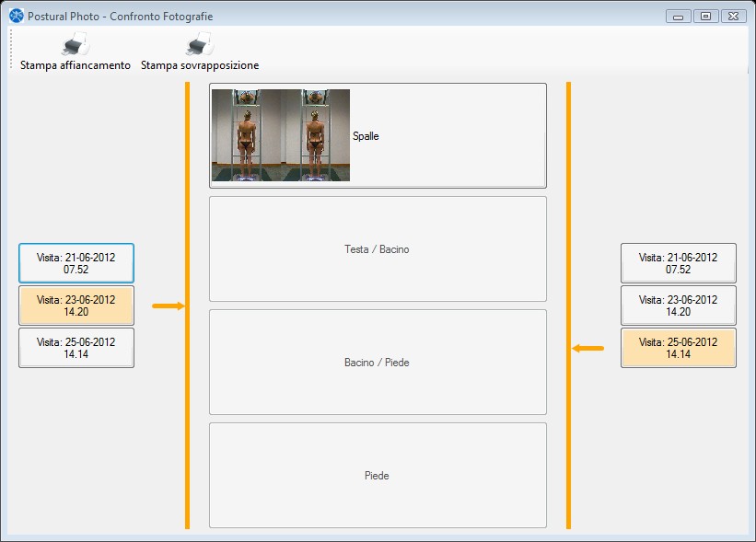The height and width of the screenshot is (542, 756).
Task: Click the Spalle label text
Action: (366, 136)
